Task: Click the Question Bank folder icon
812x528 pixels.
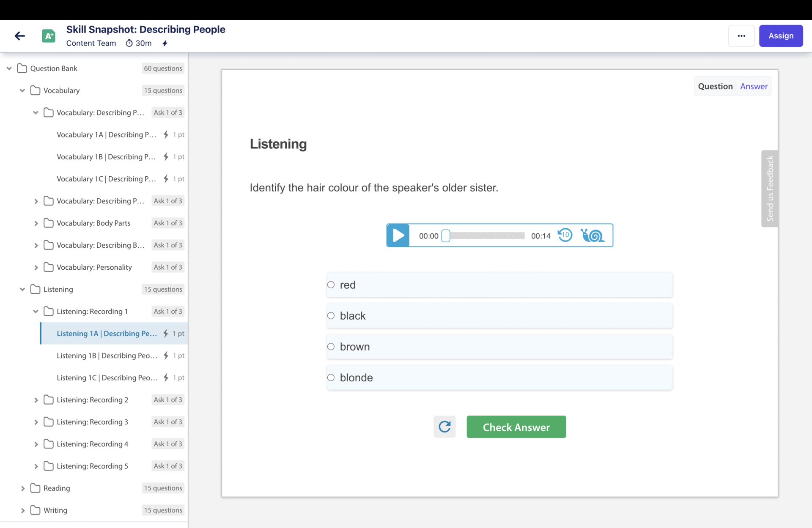Action: pos(22,68)
